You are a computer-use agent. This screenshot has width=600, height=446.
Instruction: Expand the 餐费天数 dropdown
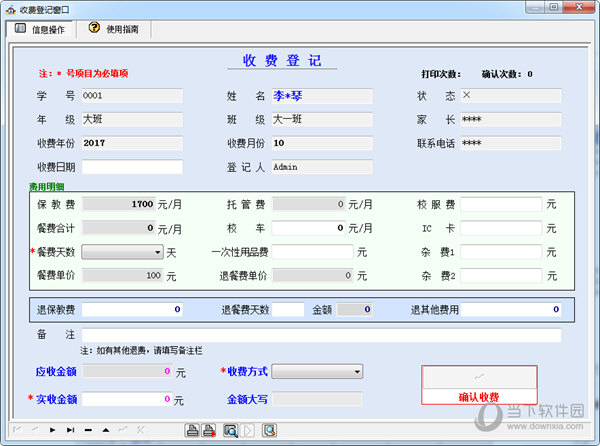[x=157, y=252]
